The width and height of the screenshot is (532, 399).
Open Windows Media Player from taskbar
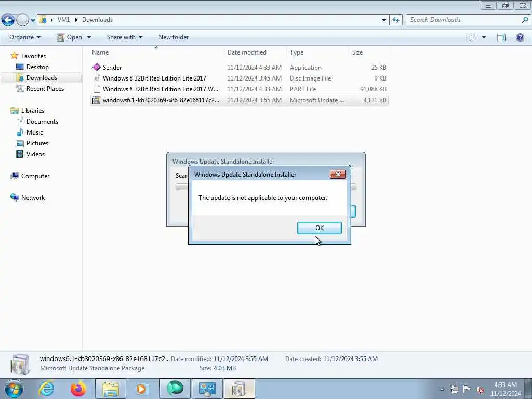(x=142, y=389)
